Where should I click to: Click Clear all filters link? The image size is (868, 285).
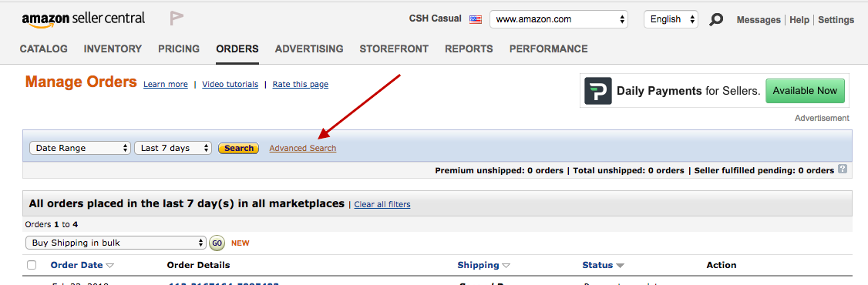(x=382, y=205)
